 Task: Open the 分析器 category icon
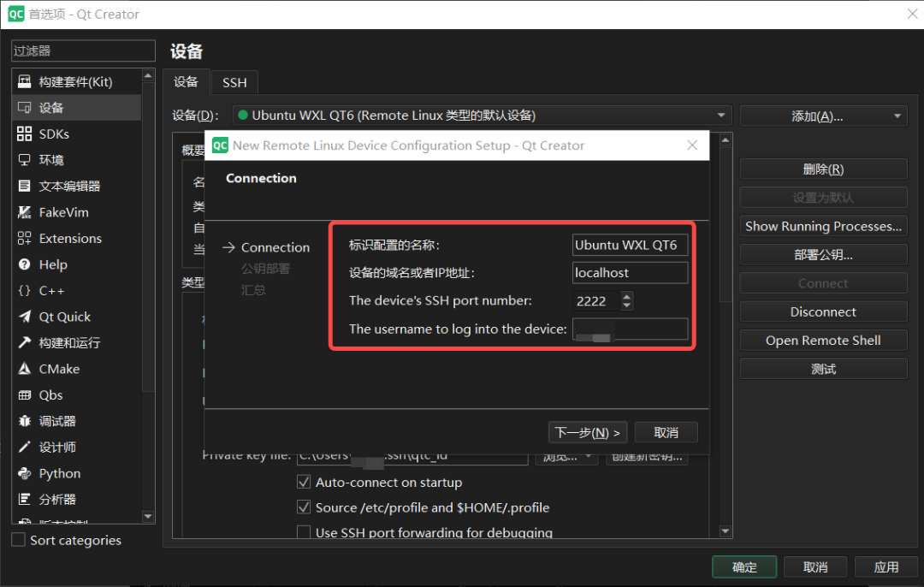[x=24, y=499]
